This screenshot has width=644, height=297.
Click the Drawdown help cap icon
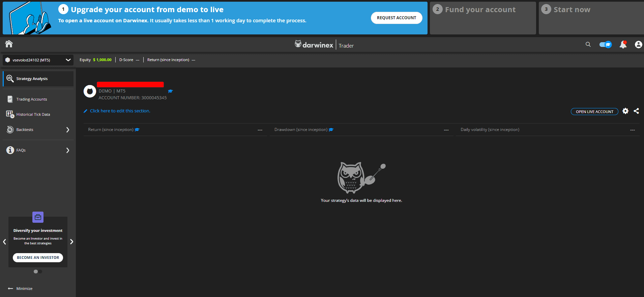point(331,130)
